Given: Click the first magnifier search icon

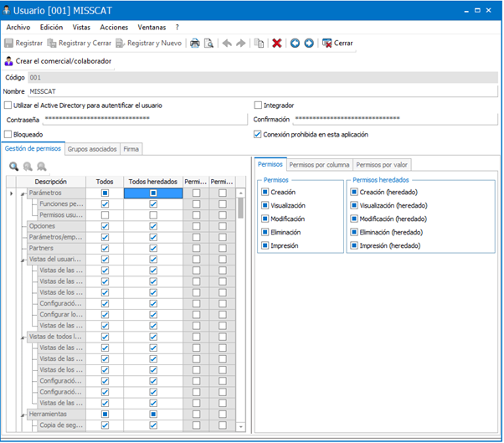Looking at the screenshot, I should (14, 167).
